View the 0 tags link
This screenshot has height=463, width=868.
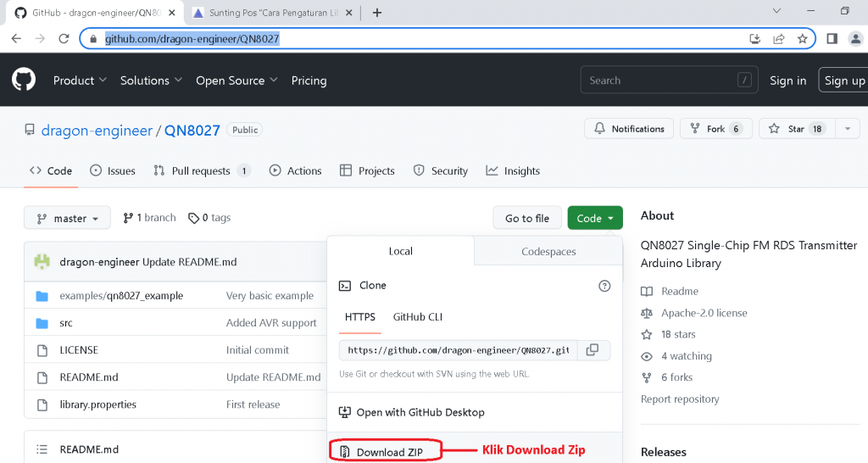[x=209, y=218]
